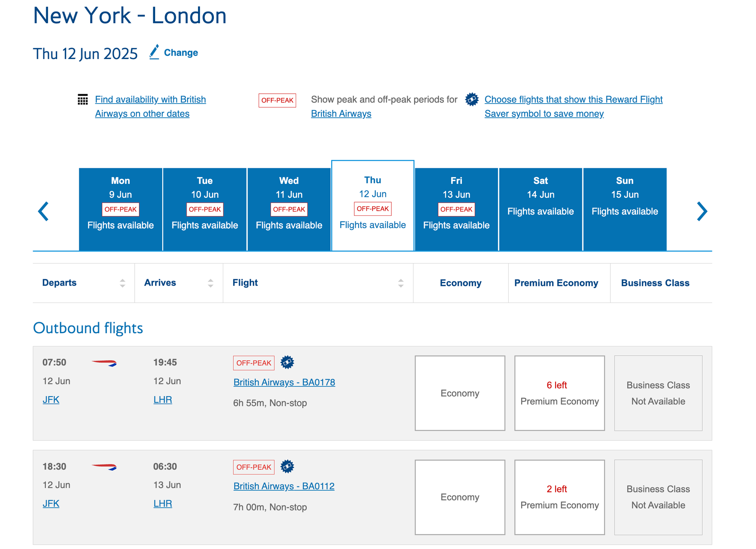Click the OFF-PEAK badge near the legend
756x549 pixels.
pos(277,100)
